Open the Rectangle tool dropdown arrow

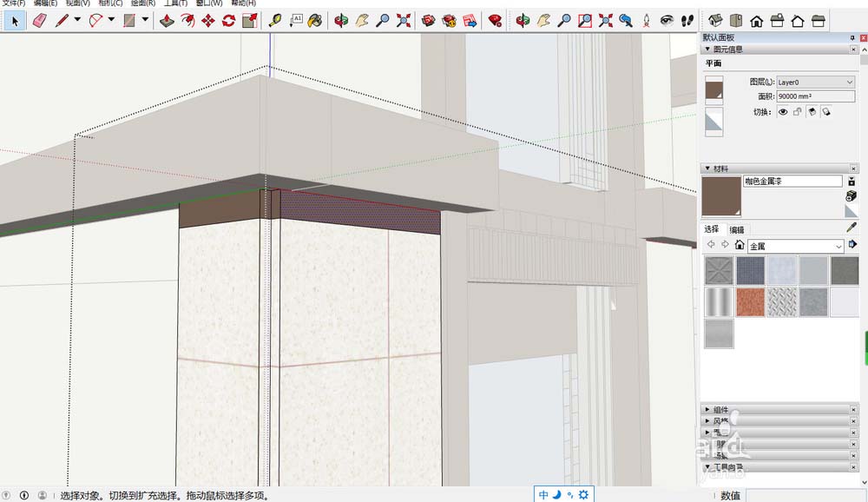(145, 19)
